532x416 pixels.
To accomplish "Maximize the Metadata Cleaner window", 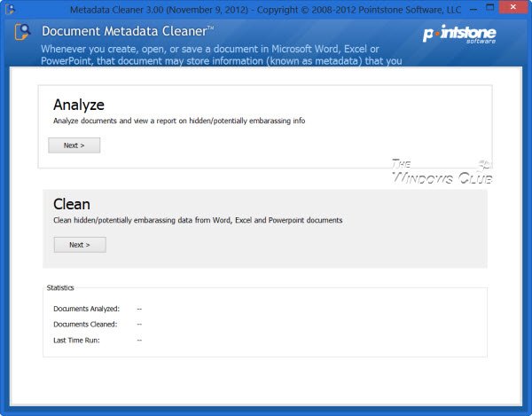I will pos(490,7).
